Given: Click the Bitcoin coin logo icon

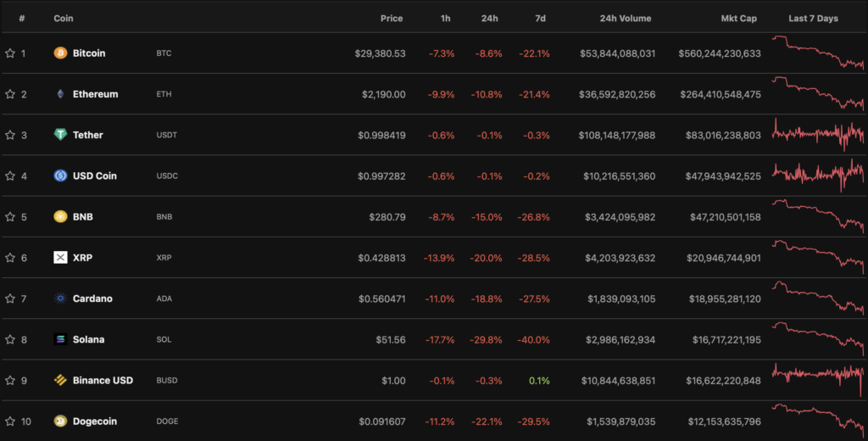Looking at the screenshot, I should pos(60,53).
